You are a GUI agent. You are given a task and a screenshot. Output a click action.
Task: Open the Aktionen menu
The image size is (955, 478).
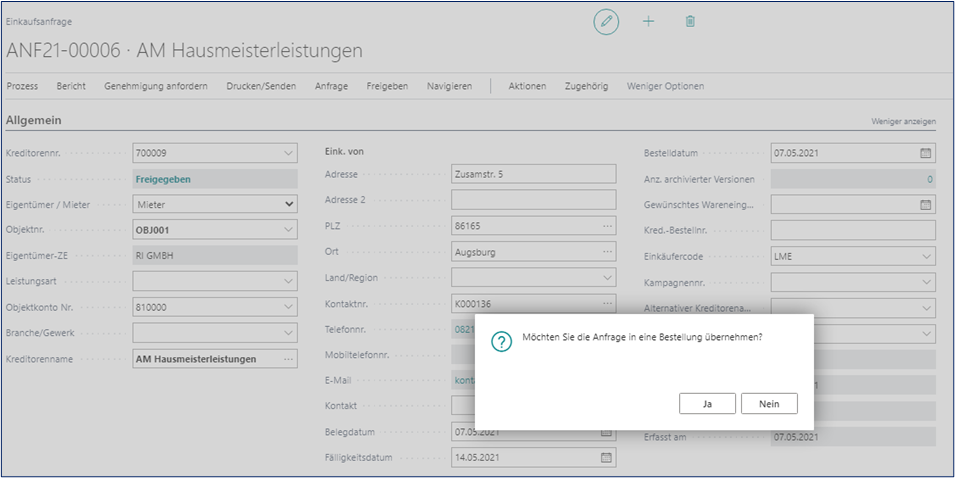coord(527,86)
